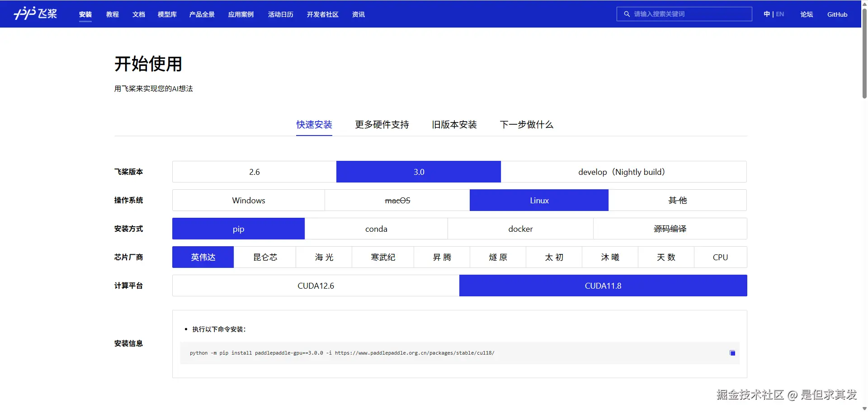Select CPU as chip vendor
Screen dimensions: 868x412
[720, 257]
